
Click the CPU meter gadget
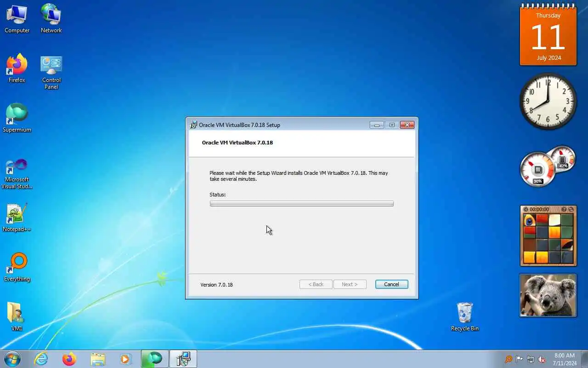tap(538, 170)
